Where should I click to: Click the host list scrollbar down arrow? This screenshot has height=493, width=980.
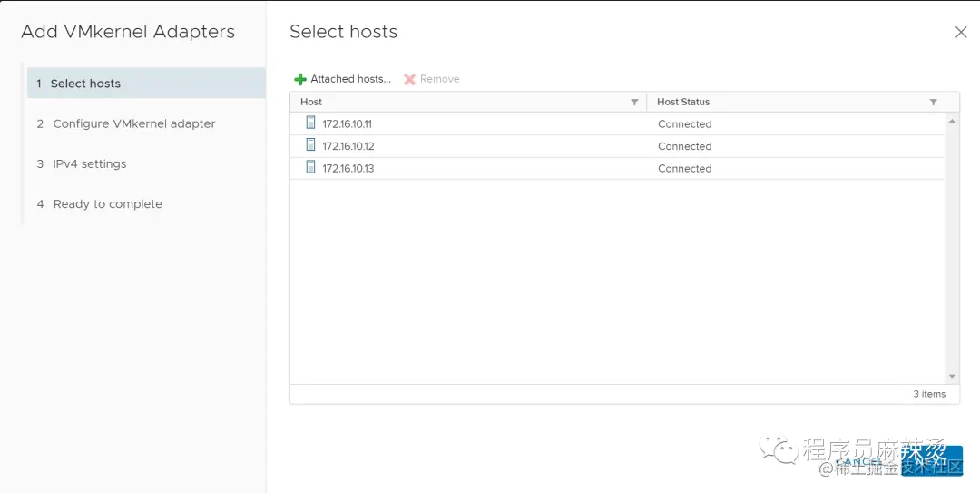coord(952,377)
